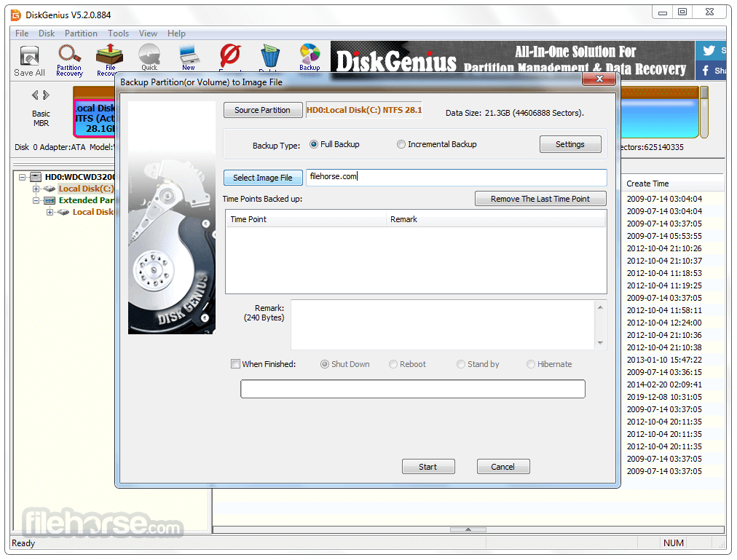737x560 pixels.
Task: Open backup Settings button
Action: [x=570, y=144]
